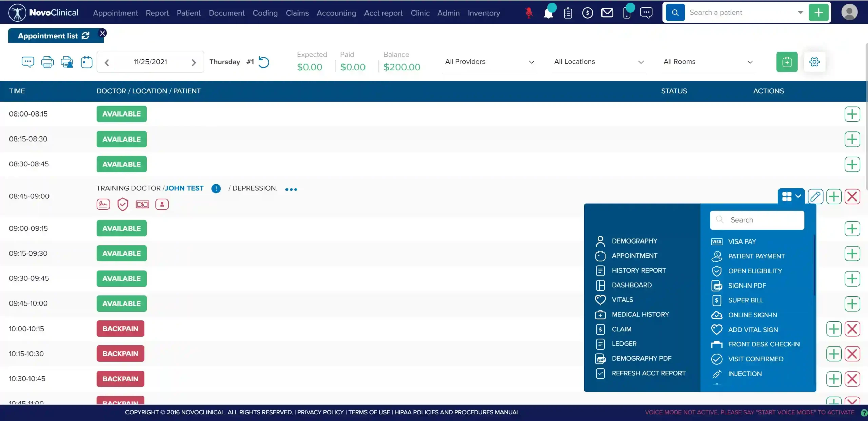
Task: Click the Super Bill icon
Action: (717, 300)
